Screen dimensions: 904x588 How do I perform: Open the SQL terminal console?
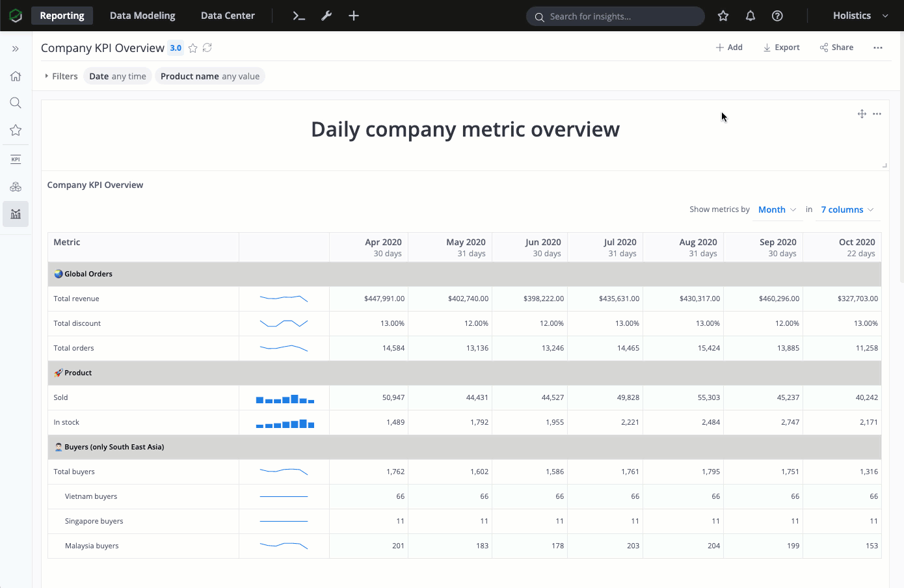pos(299,15)
